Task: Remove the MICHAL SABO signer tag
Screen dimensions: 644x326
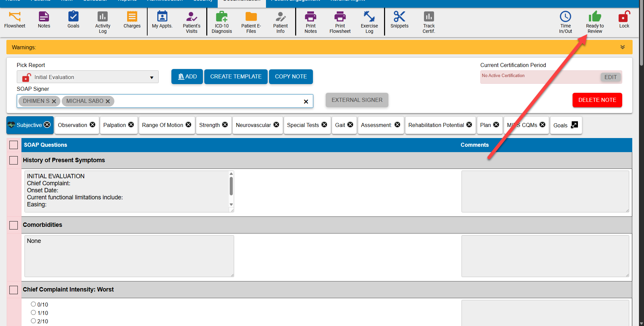Action: pos(108,101)
